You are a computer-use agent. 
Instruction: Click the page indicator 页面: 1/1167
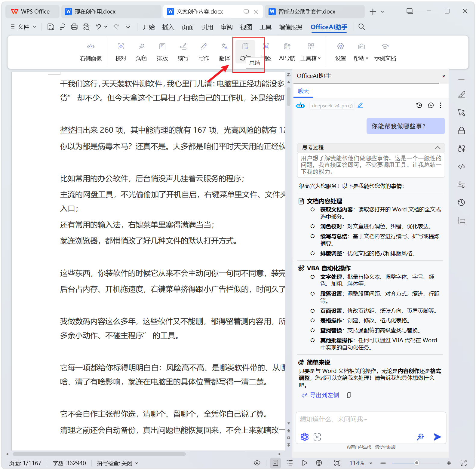25,463
